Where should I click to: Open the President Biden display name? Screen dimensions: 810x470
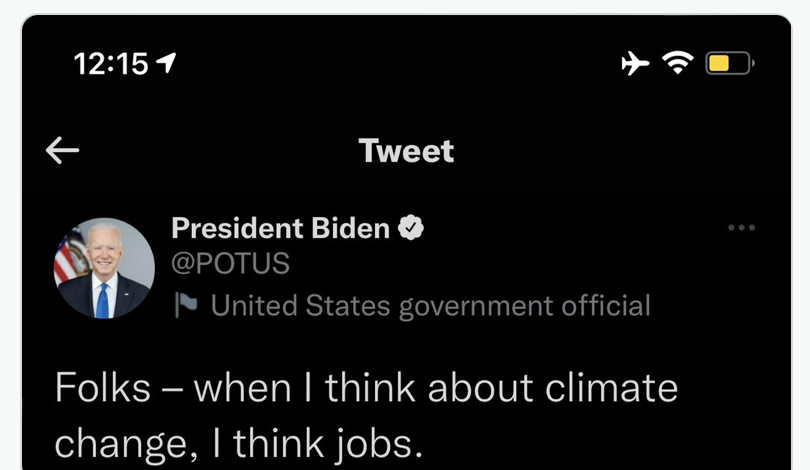(x=280, y=229)
